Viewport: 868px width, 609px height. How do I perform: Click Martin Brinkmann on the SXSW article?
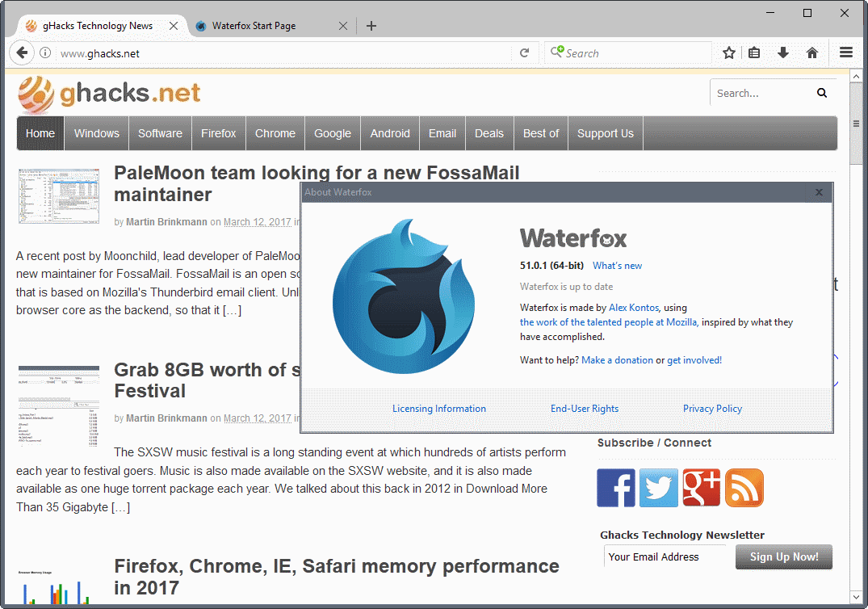click(x=166, y=418)
